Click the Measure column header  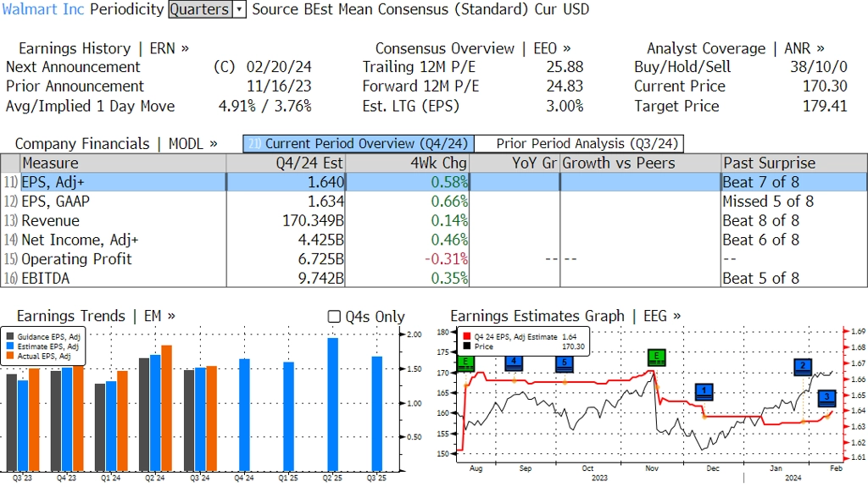[x=123, y=163]
